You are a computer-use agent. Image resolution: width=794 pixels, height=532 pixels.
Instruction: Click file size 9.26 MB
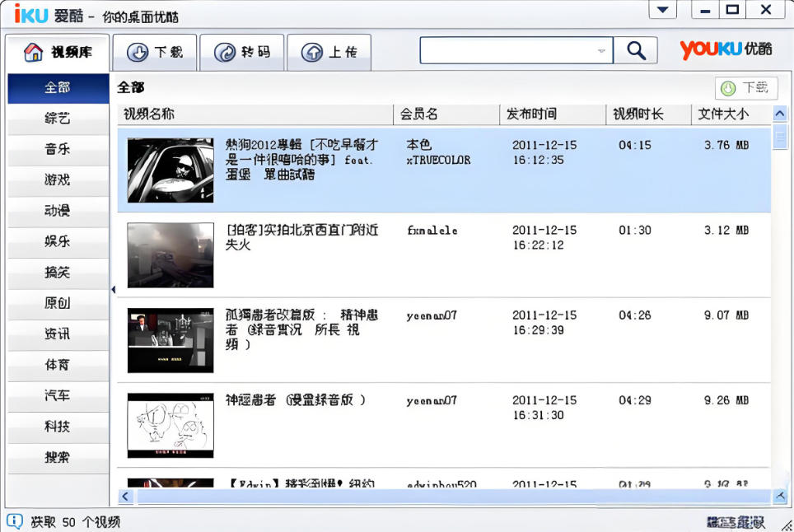[x=726, y=400]
